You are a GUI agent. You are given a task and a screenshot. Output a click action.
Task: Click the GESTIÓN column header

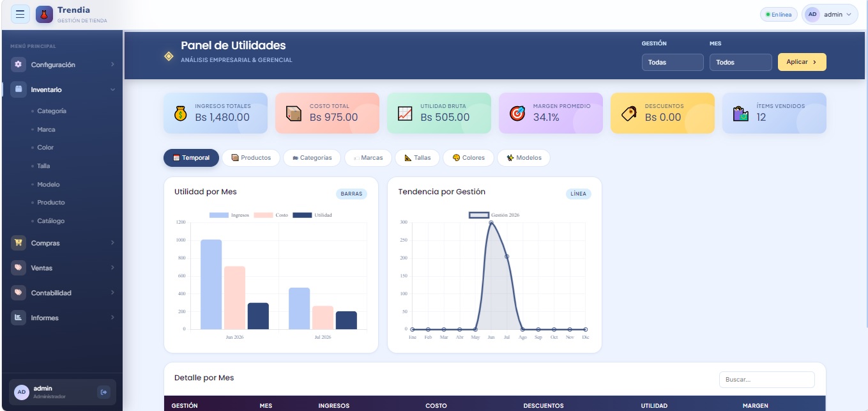pos(185,406)
